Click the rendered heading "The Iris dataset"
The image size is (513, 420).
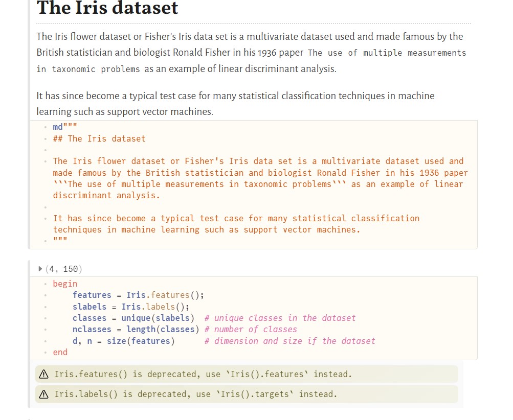click(x=107, y=8)
